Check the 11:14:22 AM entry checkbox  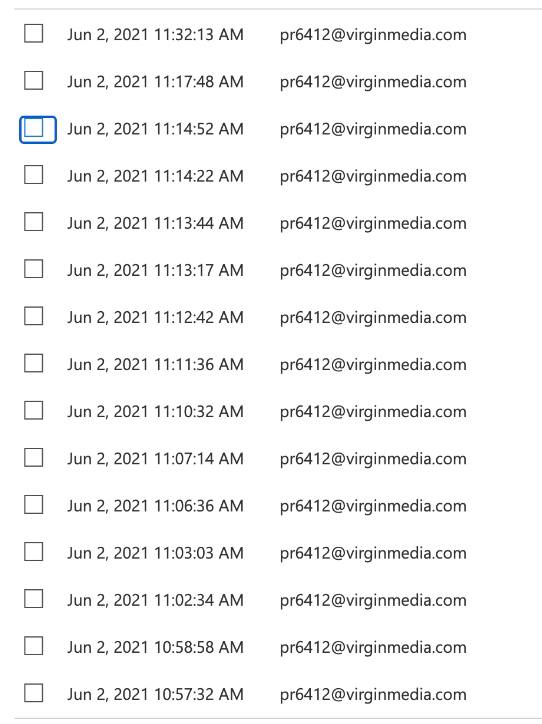(x=34, y=175)
